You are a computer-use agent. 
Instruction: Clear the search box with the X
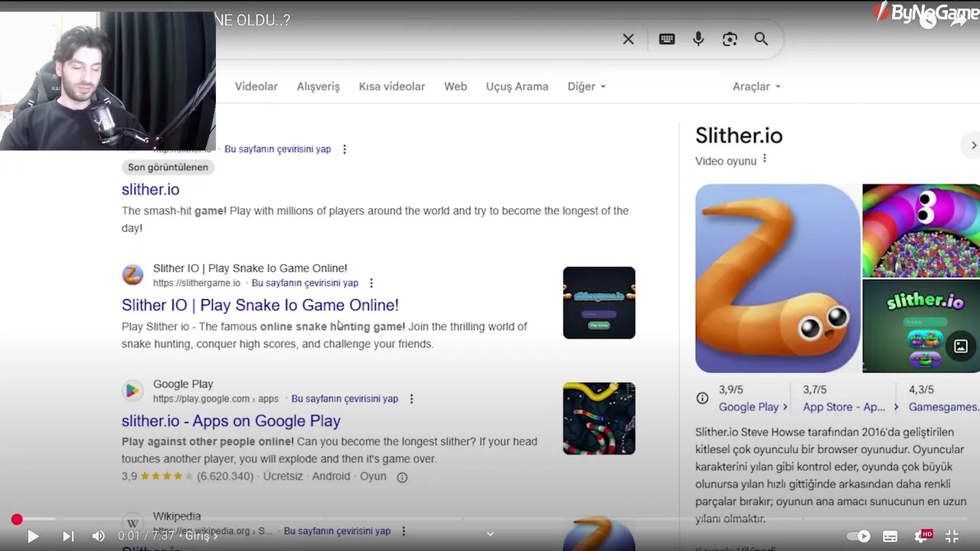[x=628, y=39]
